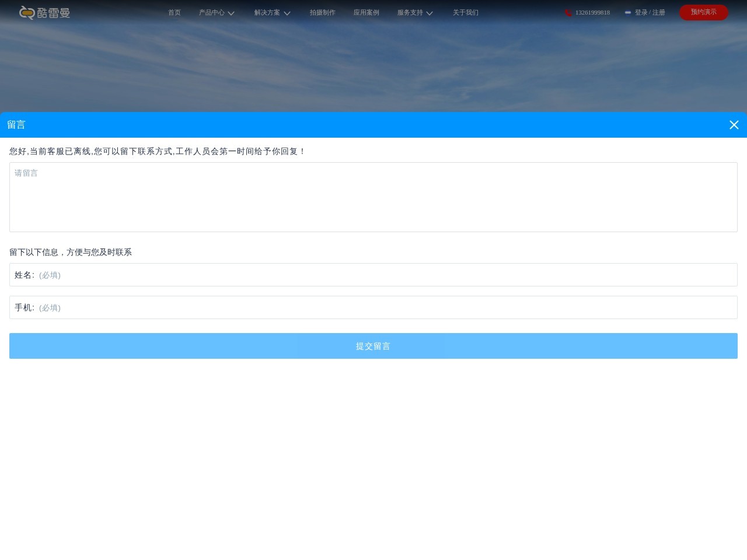This screenshot has width=747, height=560.
Task: Open the 拍摄制作 nav item
Action: point(322,12)
